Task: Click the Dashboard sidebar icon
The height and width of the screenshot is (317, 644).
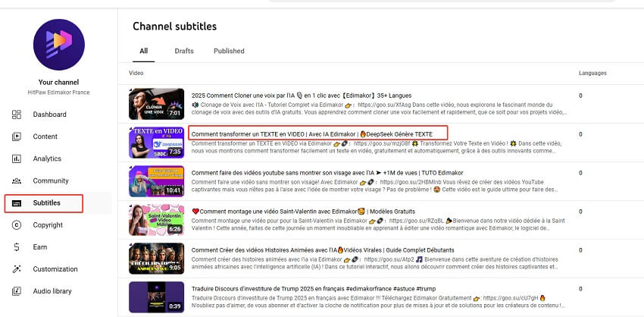Action: [x=17, y=115]
